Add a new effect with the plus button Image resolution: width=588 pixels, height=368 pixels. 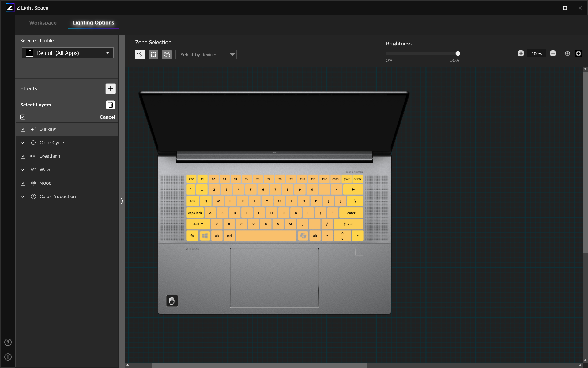point(111,89)
